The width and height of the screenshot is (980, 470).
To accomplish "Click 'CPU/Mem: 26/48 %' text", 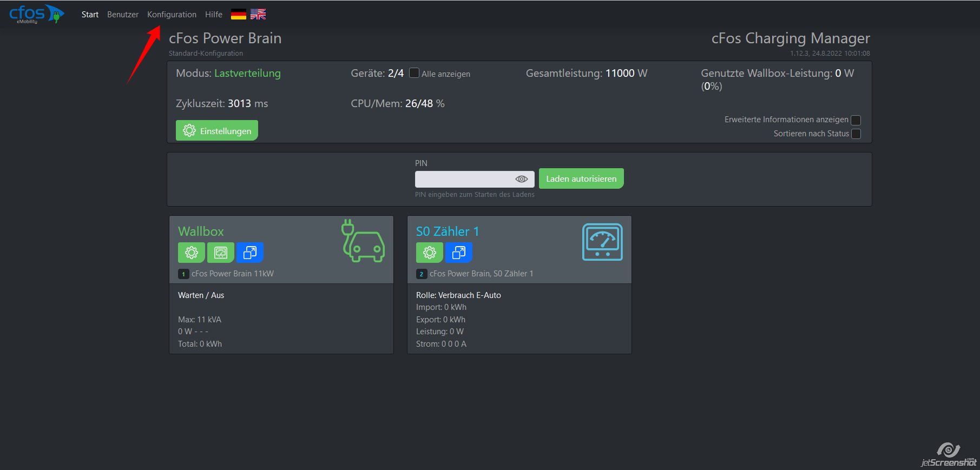I will pos(398,103).
